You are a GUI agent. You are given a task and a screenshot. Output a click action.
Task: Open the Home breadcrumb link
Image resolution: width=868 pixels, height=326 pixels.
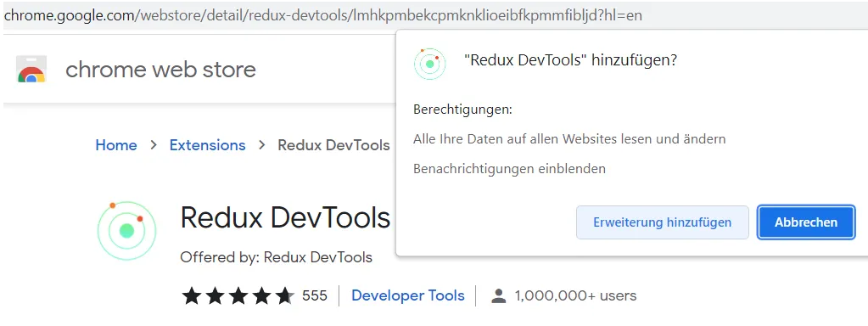[x=116, y=145]
